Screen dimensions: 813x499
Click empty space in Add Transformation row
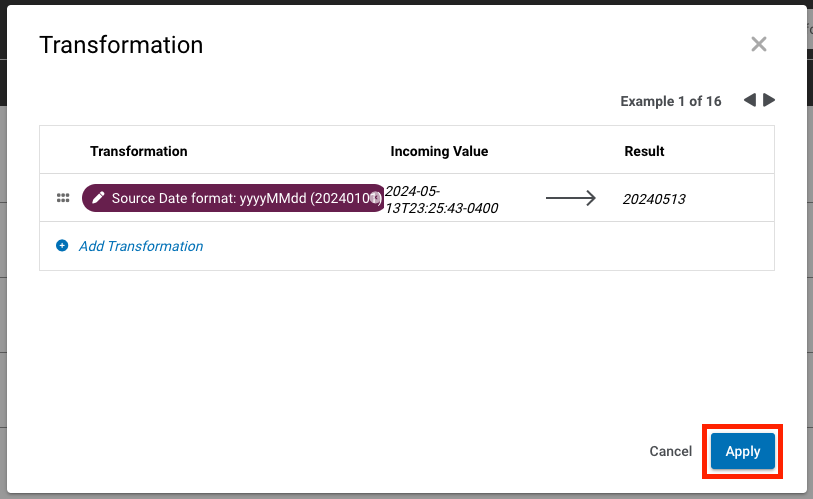(x=480, y=246)
